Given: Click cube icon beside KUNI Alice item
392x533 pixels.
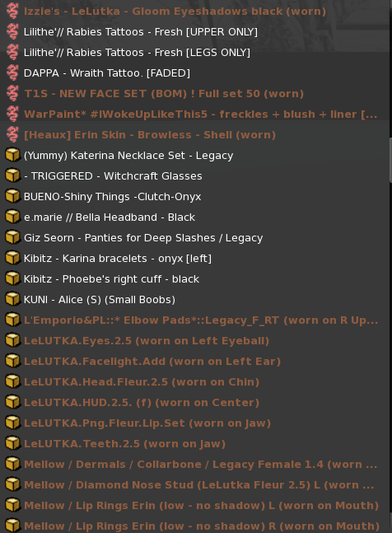Looking at the screenshot, I should click(13, 299).
